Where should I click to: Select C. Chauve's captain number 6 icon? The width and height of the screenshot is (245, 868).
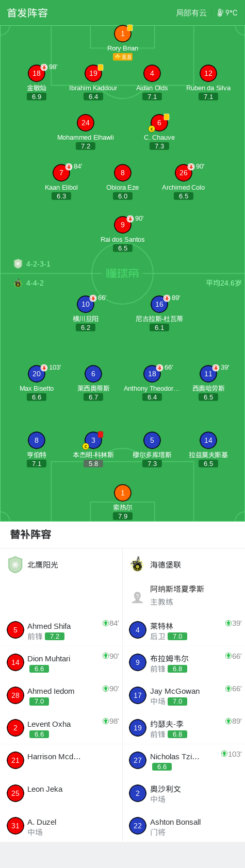click(x=159, y=123)
